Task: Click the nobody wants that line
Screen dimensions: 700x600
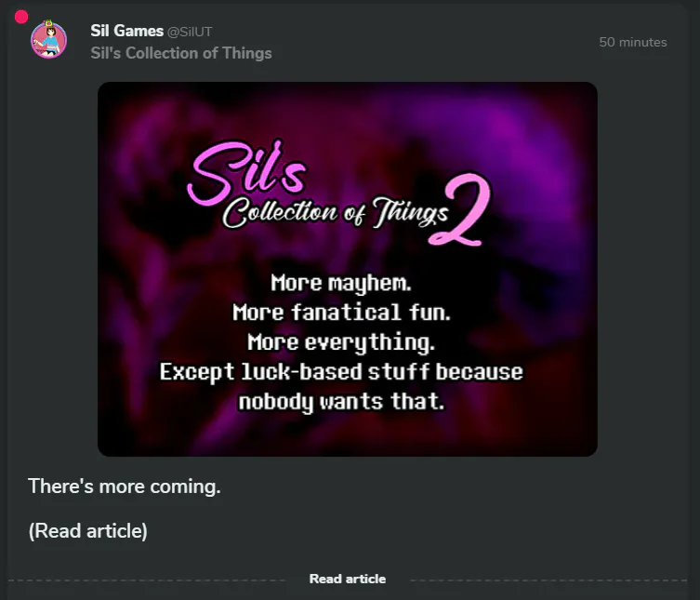Action: (341, 402)
